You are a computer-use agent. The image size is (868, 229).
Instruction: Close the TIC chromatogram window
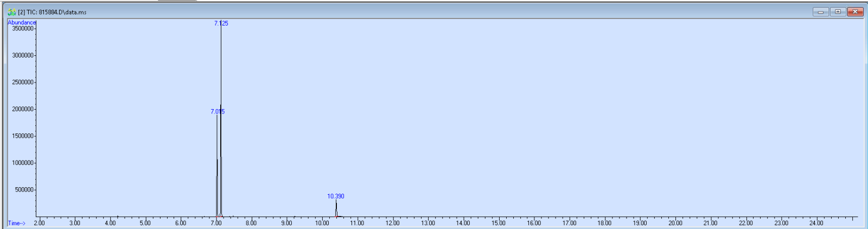click(856, 11)
